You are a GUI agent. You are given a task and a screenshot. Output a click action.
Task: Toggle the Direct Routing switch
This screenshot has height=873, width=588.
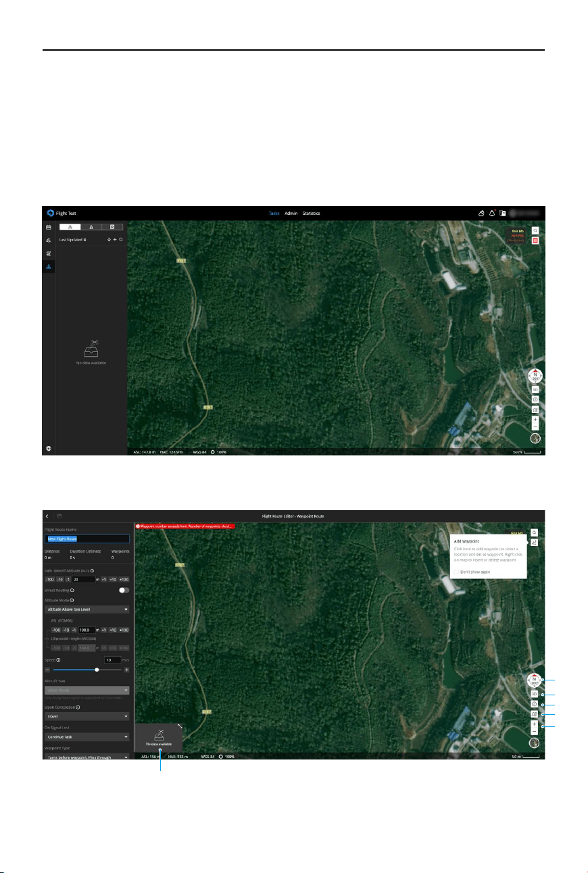tap(124, 590)
